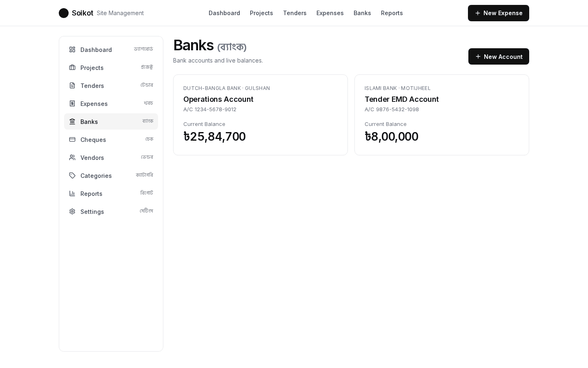Select the Projects label in sidebar
This screenshot has width=588, height=368.
pyautogui.click(x=92, y=67)
